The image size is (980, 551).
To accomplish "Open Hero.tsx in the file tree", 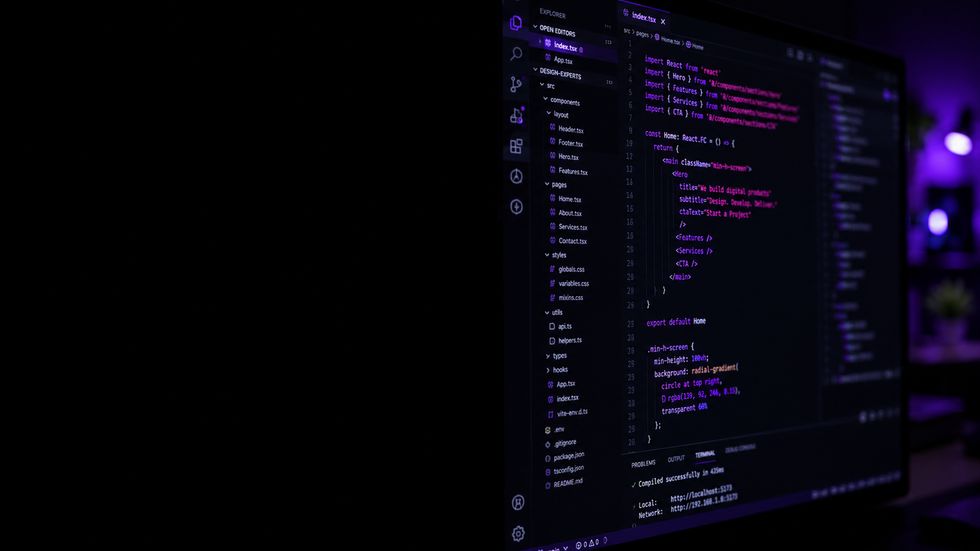I will pos(568,157).
